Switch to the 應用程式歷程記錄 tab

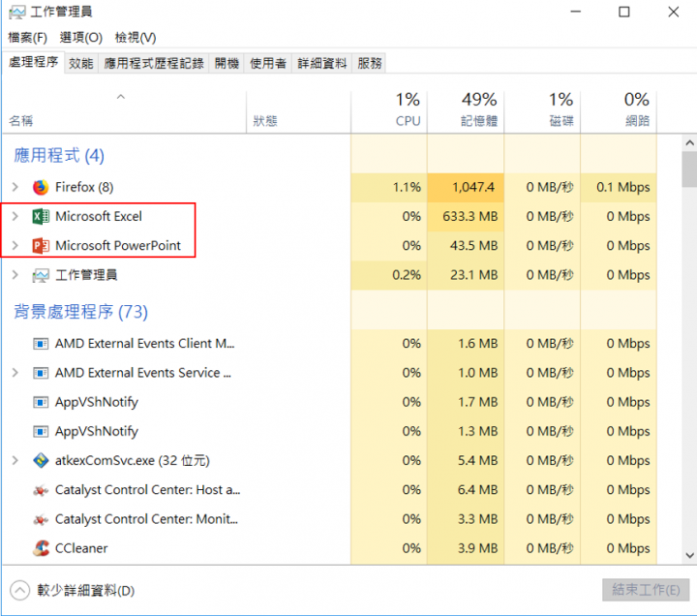(154, 63)
